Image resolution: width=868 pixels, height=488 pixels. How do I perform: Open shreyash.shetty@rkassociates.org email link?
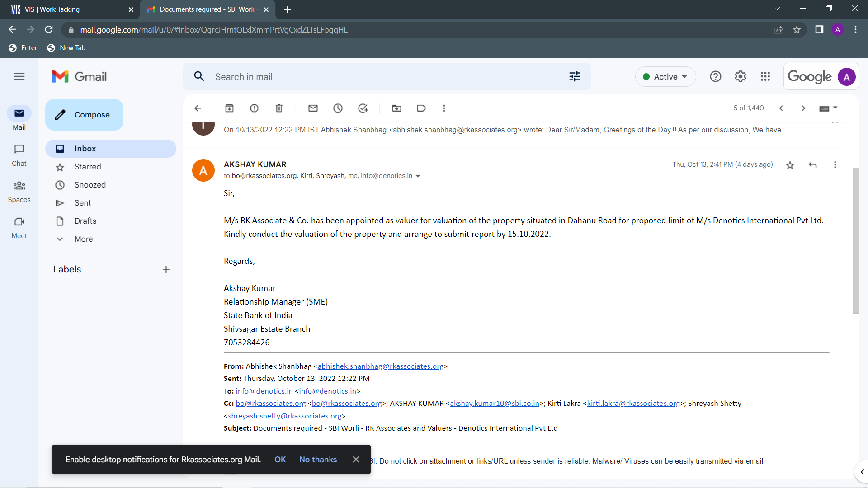click(285, 416)
